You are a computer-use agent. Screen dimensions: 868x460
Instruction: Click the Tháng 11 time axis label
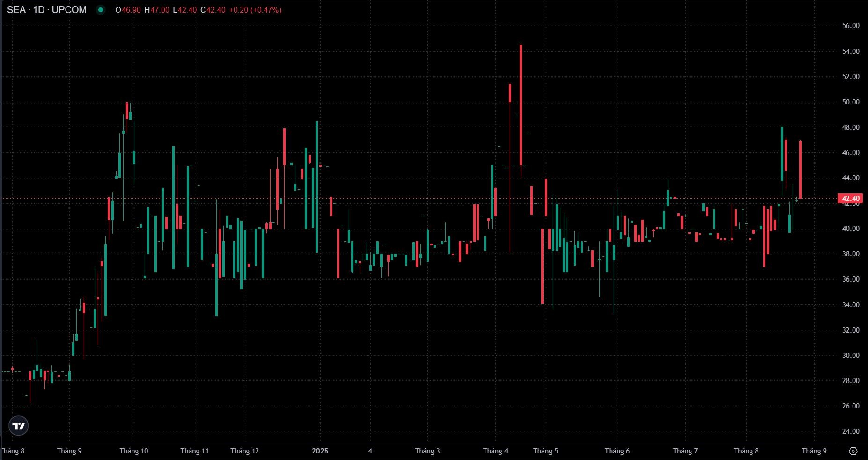[194, 451]
